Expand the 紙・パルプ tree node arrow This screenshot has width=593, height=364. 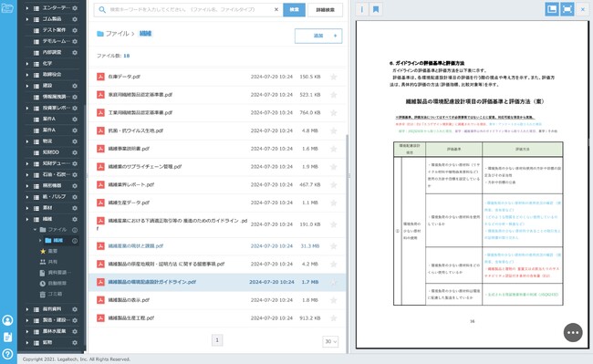point(27,197)
